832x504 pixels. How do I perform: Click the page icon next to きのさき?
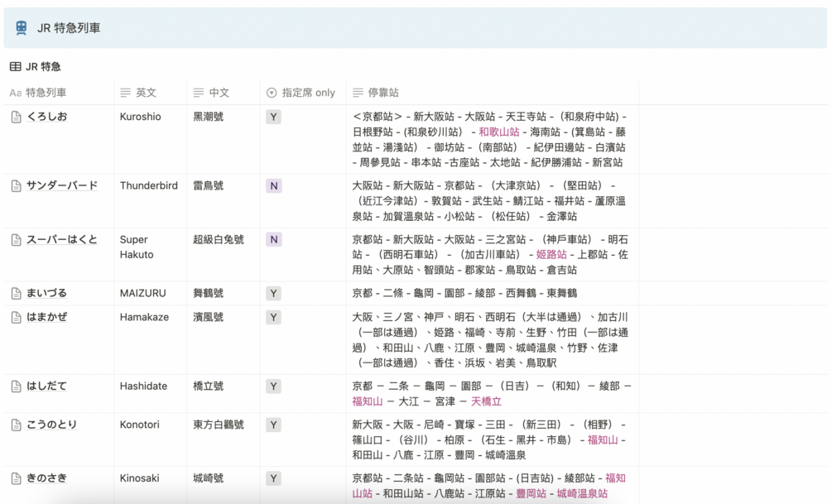point(16,478)
